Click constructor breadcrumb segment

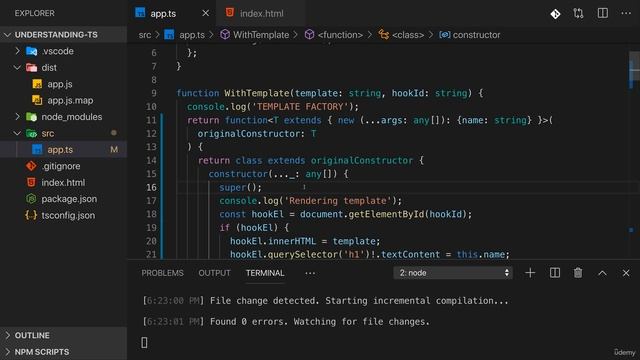(x=476, y=35)
